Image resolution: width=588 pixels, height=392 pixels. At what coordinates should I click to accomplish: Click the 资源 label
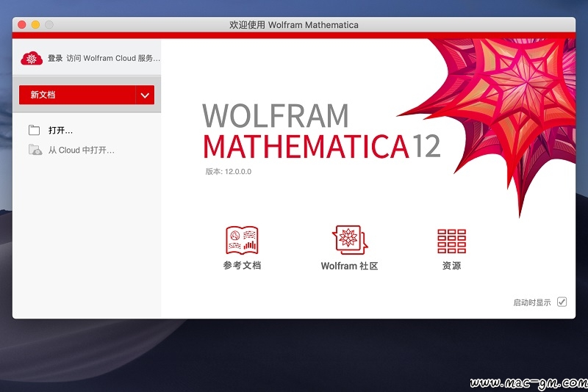tap(451, 266)
